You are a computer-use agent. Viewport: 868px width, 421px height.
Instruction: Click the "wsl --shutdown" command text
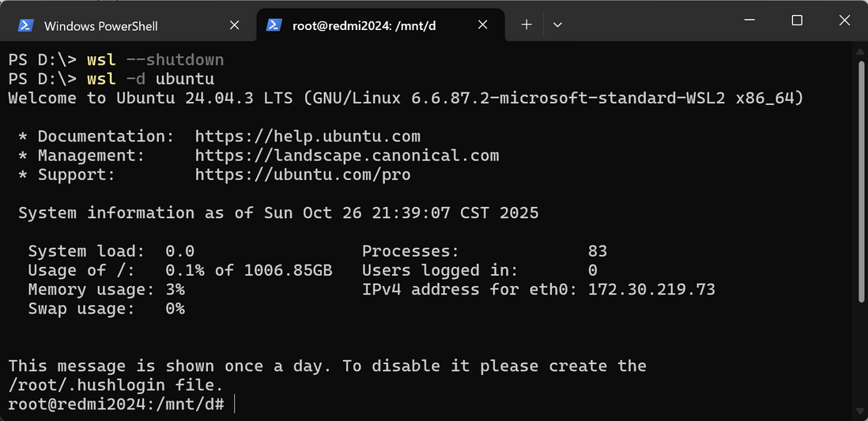click(155, 60)
